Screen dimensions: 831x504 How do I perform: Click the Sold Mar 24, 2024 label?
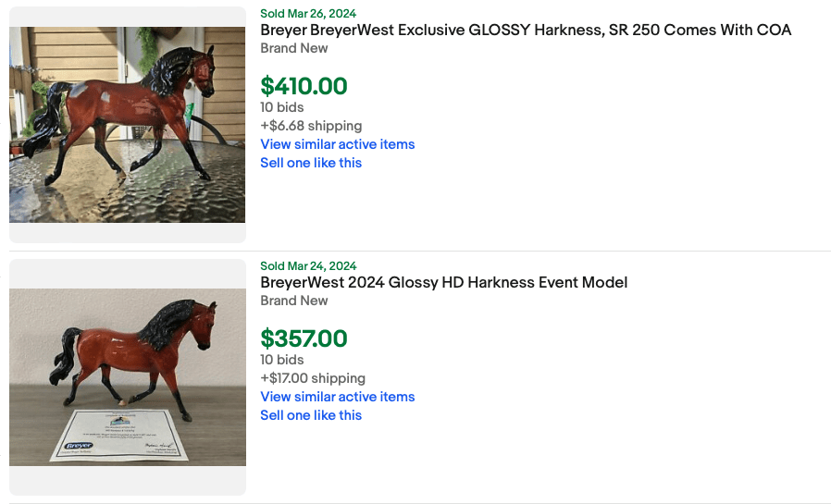(308, 265)
